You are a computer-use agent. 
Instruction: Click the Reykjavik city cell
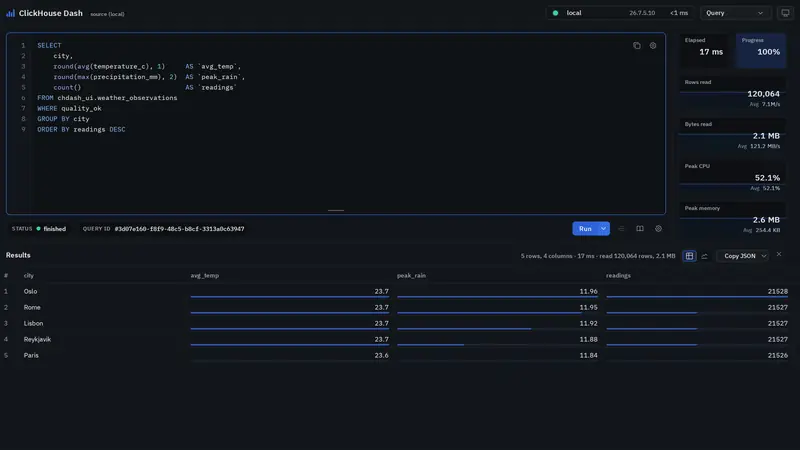[x=37, y=339]
